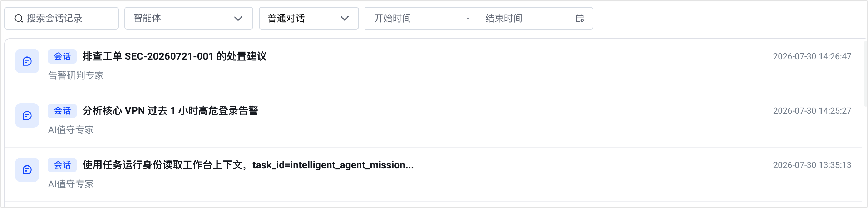Click the vertical scrollbar on the right
Viewport: 868px width, 208px height.
(865, 73)
